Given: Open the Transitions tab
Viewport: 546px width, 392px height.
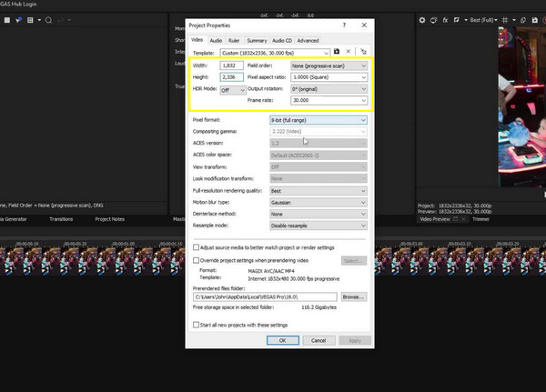Looking at the screenshot, I should 61,219.
